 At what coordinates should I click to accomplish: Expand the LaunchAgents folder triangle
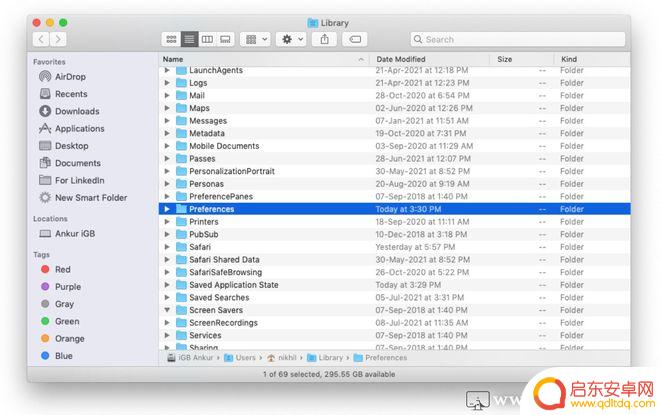point(167,70)
